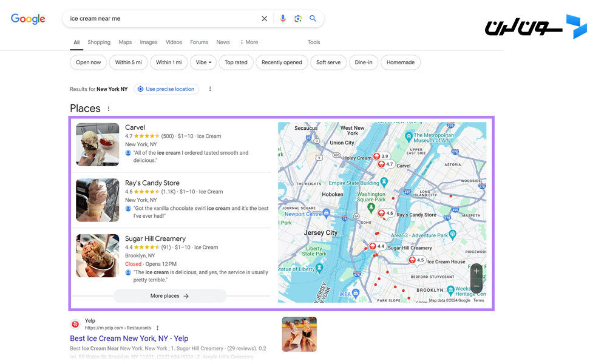Toggle the Top rated filter chip
Viewport: 607px width, 364px height.
pos(236,62)
